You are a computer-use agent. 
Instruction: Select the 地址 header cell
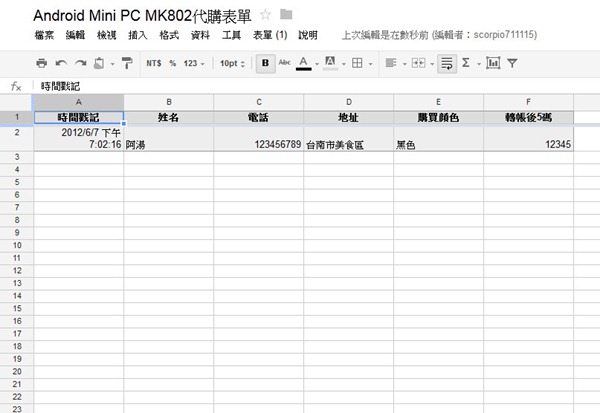tap(349, 118)
